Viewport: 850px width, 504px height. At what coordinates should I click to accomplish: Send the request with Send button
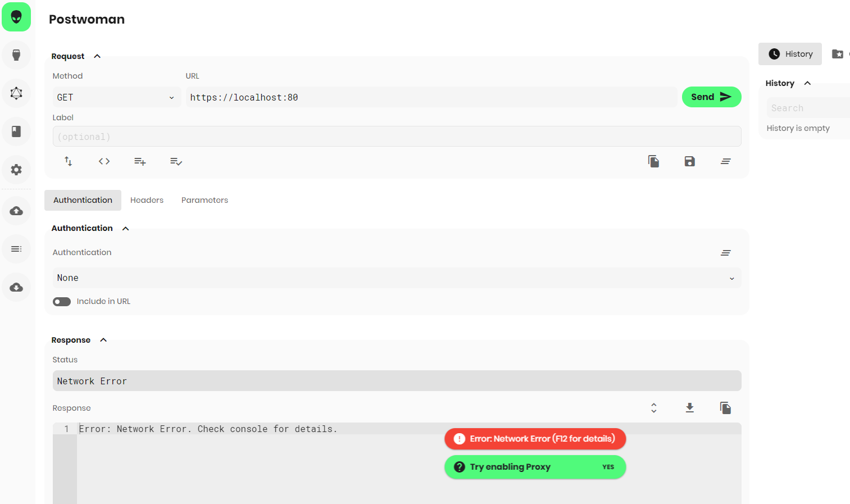(x=712, y=97)
